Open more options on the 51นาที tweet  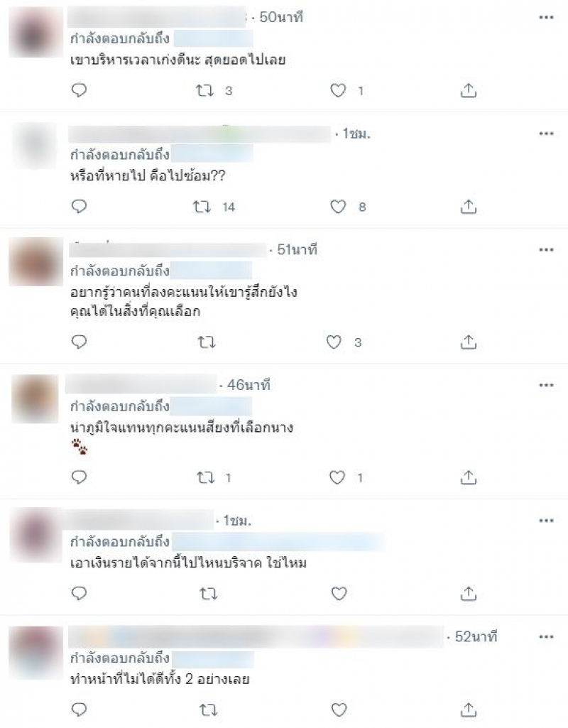click(546, 250)
